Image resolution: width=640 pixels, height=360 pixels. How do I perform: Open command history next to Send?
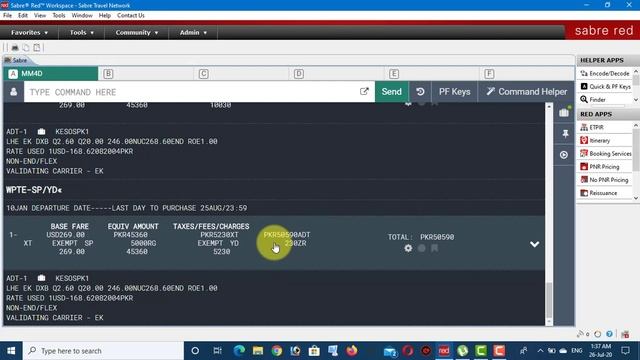point(420,92)
